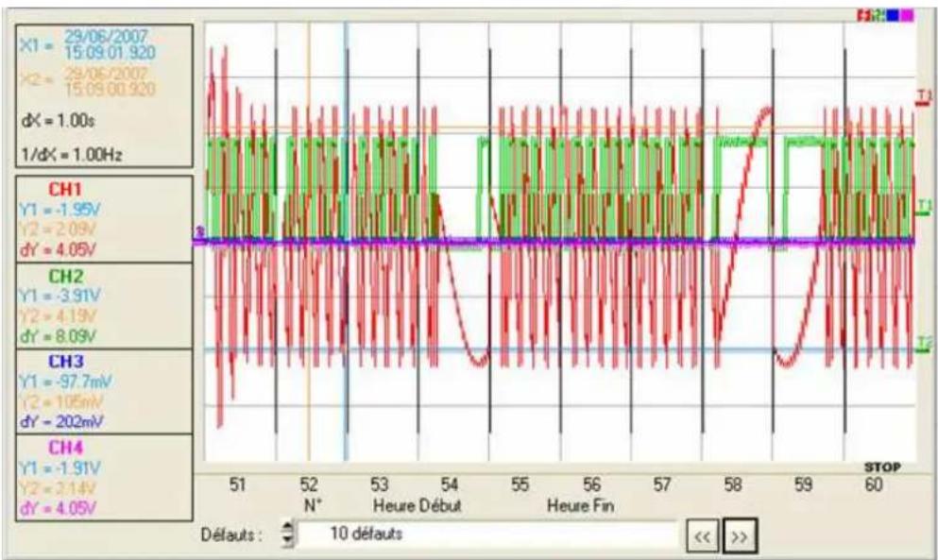Click time axis label 55

(520, 484)
